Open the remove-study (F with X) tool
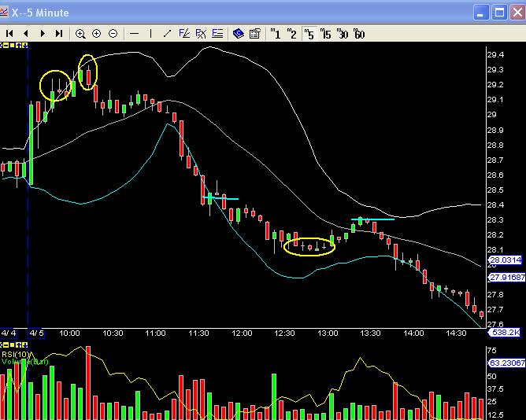 tap(201, 34)
